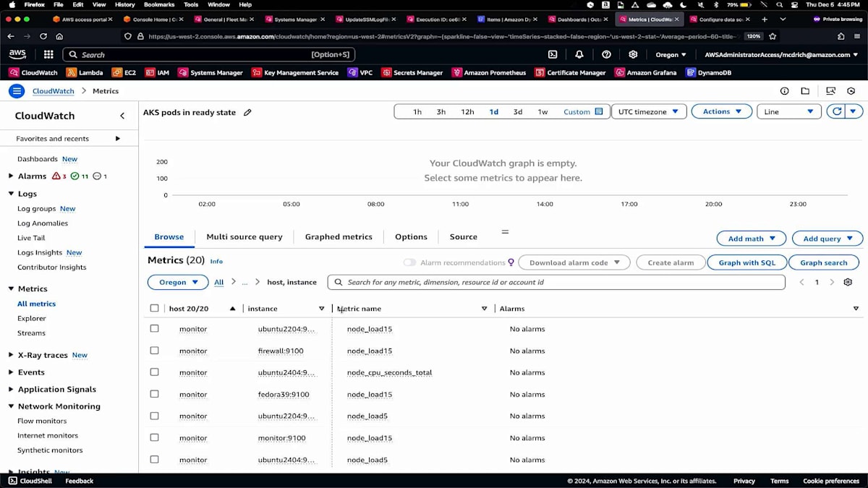Open a new Firefox tab

pos(765,20)
